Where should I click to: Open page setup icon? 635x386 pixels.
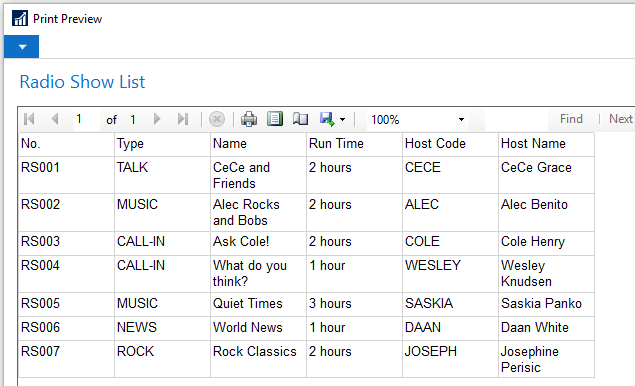pos(300,119)
